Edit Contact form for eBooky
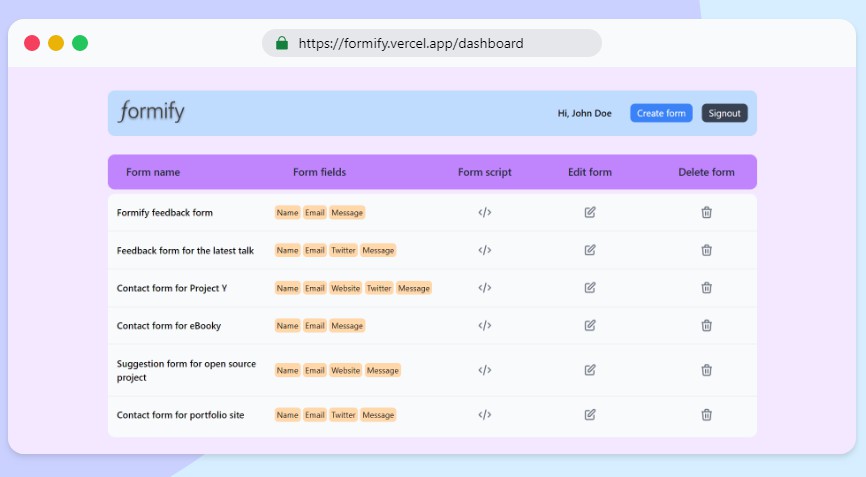The image size is (866, 477). [590, 325]
